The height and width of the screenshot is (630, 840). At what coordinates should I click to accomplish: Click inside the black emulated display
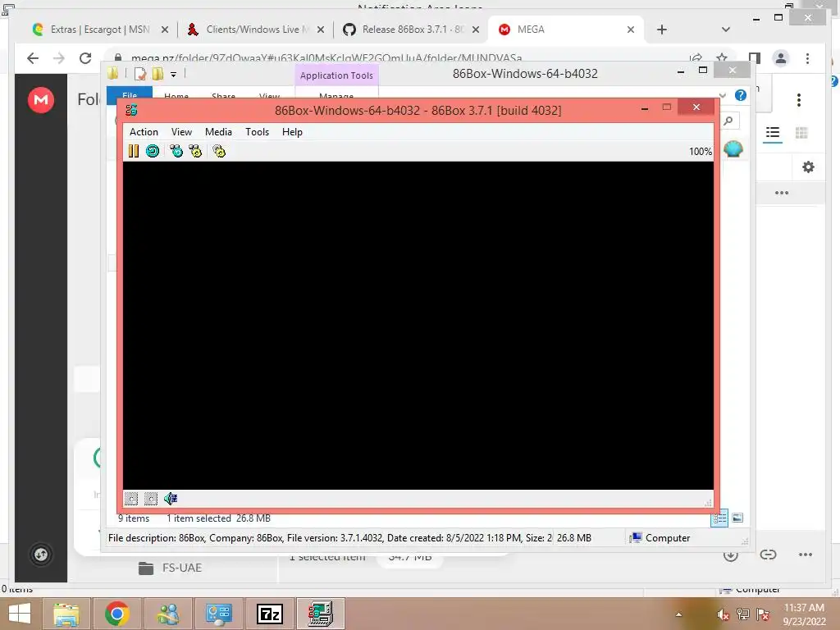point(418,325)
